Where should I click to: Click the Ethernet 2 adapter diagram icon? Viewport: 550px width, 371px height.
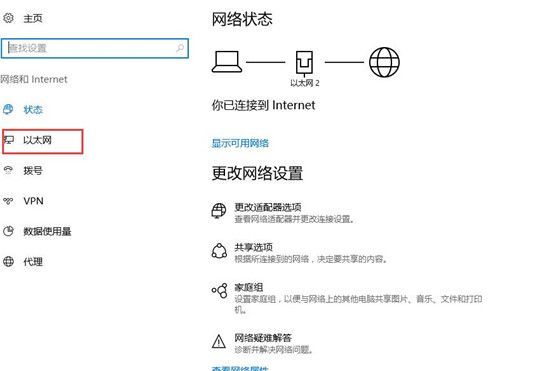304,64
